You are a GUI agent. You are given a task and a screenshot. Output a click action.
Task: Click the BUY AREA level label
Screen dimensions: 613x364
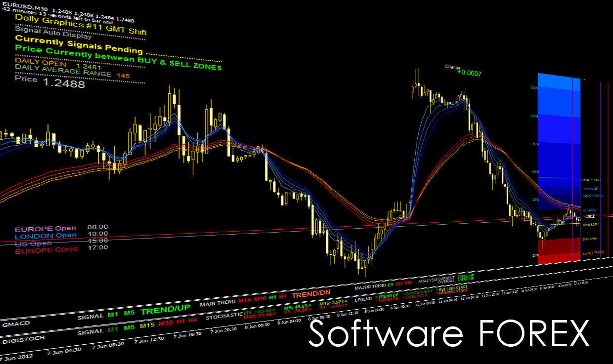pyautogui.click(x=589, y=210)
